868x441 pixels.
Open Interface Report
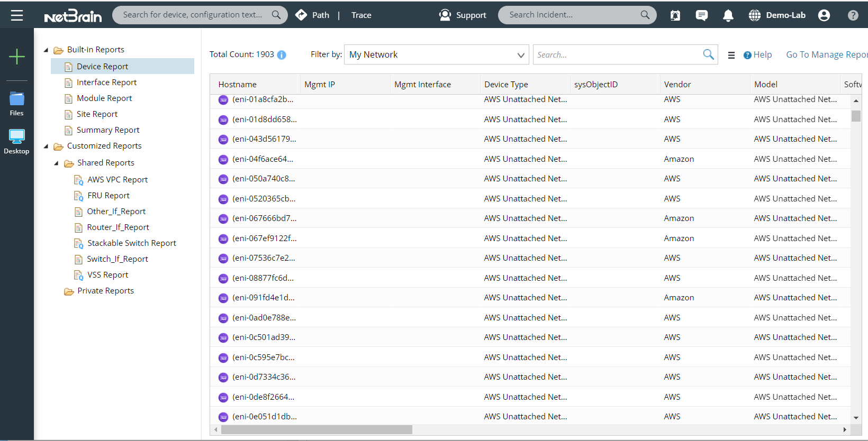click(x=106, y=82)
